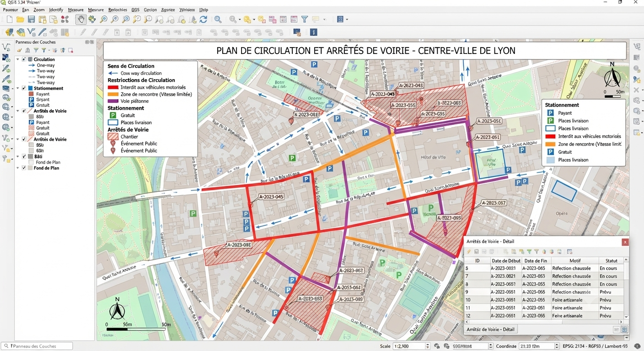Click purple 'Voie piétonne' legend swatch

(113, 101)
